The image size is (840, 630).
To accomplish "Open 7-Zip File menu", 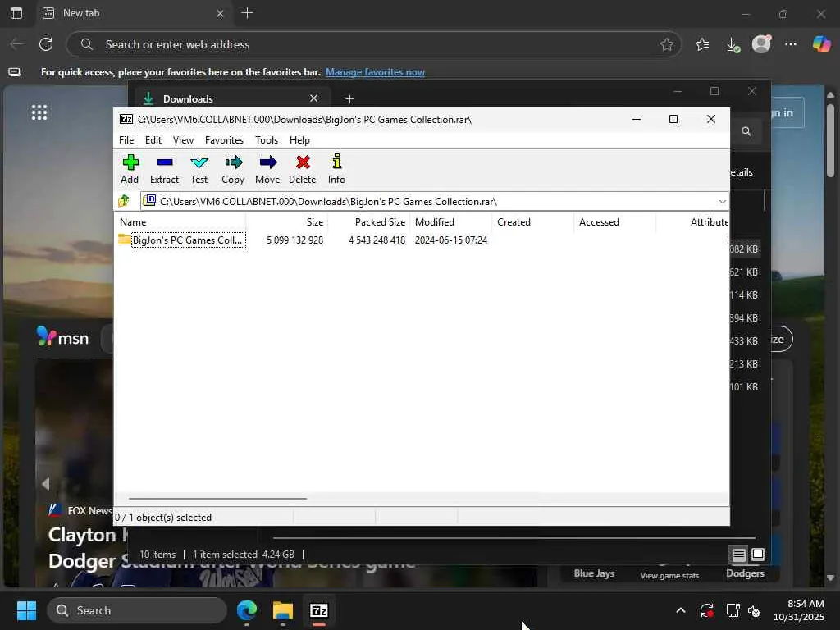I will 126,139.
